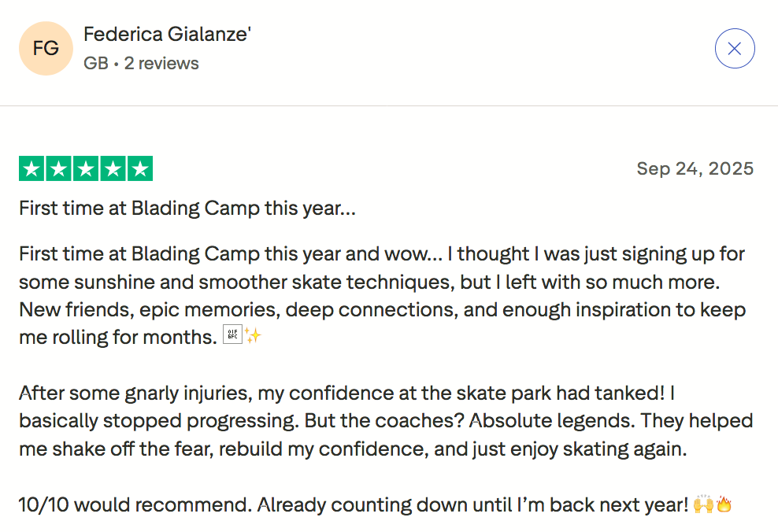Click the first green rating star

[31, 168]
